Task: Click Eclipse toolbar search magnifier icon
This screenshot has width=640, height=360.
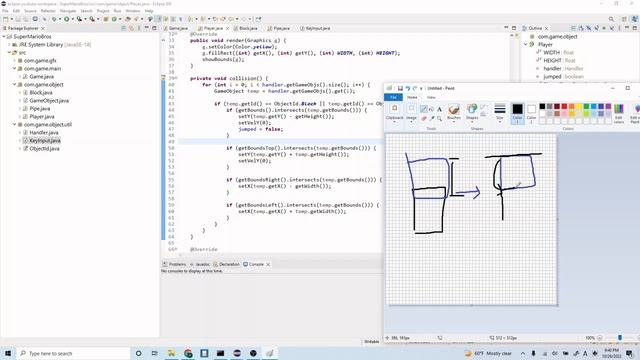Action: (x=611, y=19)
